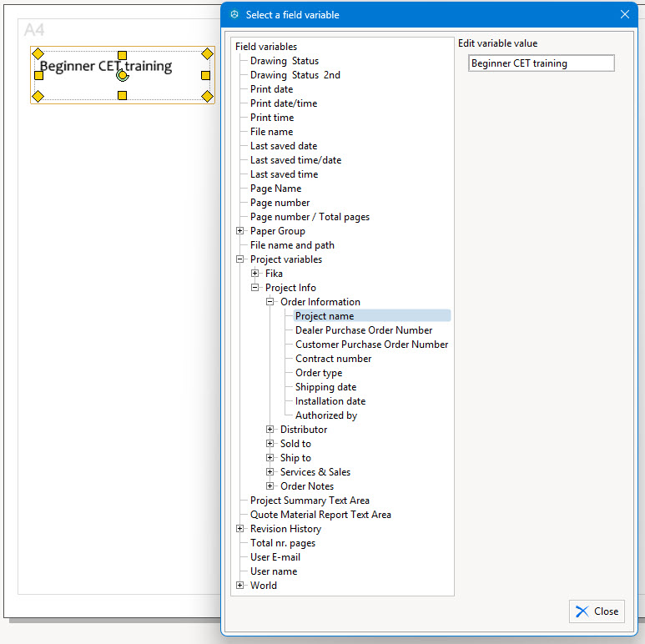The image size is (645, 644).
Task: Click the top-left diamond handle of the text box
Action: pos(38,53)
